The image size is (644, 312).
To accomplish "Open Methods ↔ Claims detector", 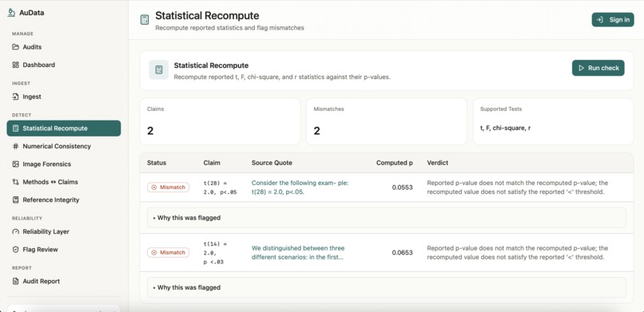I will pos(64,182).
